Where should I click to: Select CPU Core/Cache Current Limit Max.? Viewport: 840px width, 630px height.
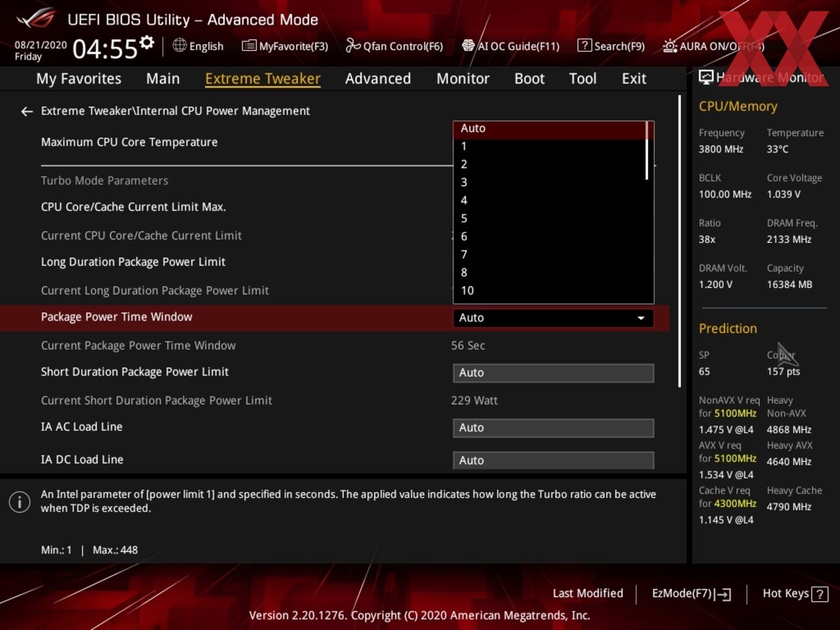tap(133, 207)
